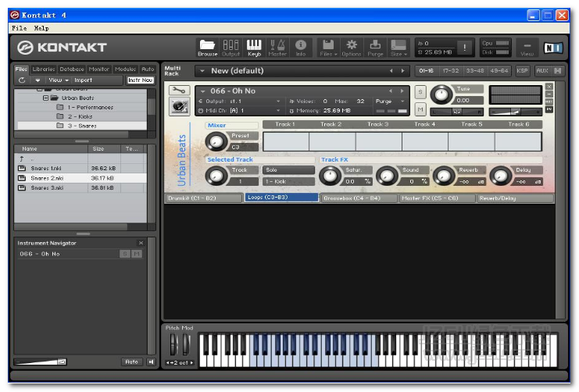Image resolution: width=579 pixels, height=392 pixels.
Task: Select previous instrument preset arrow for 066 - Oh No
Action: (391, 91)
